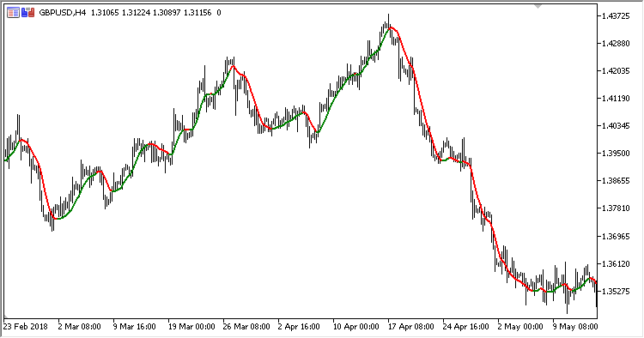This screenshot has width=644, height=338.
Task: Click price scale label 1.43725
Action: 616,16
